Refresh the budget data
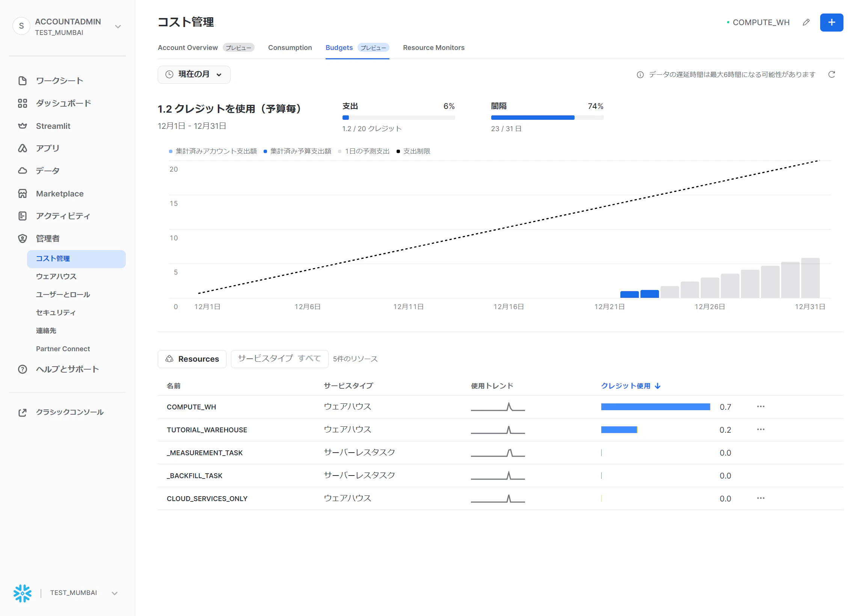 pos(831,74)
